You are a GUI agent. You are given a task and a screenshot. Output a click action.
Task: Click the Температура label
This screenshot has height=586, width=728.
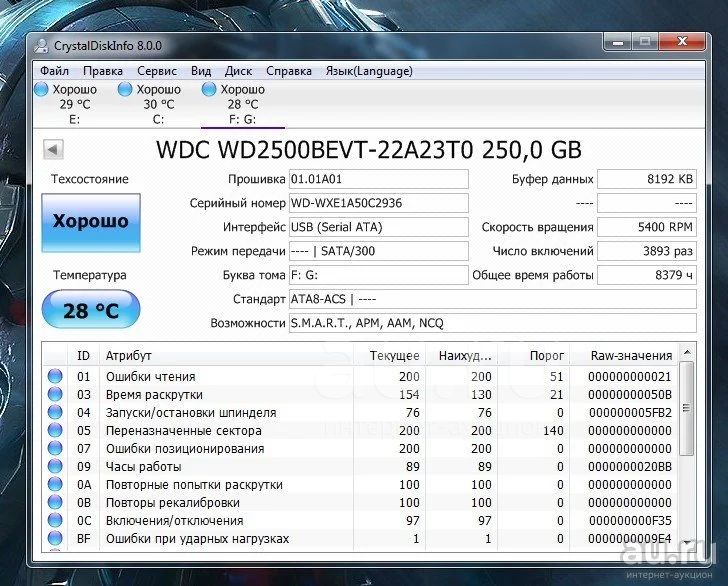tap(90, 275)
